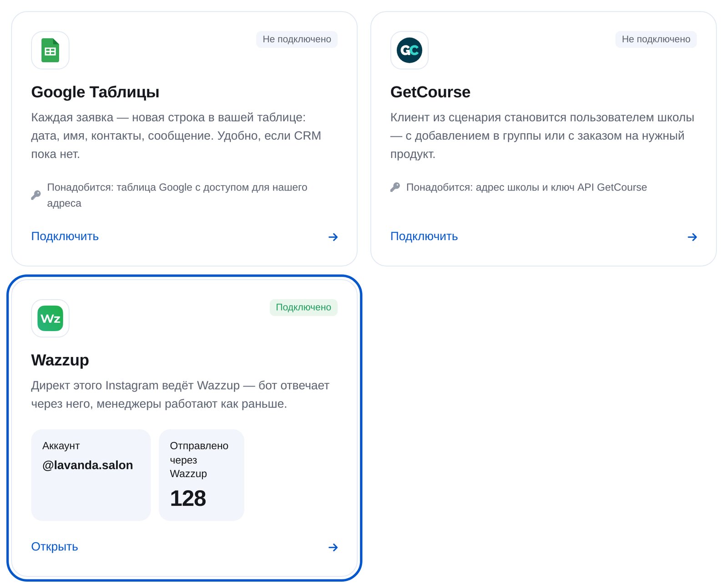Click the Google Таблицы spreadsheet icon

click(x=50, y=50)
